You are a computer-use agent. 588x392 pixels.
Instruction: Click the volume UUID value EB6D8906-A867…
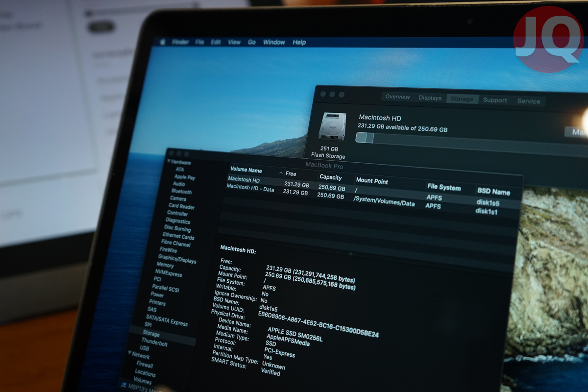pyautogui.click(x=318, y=324)
